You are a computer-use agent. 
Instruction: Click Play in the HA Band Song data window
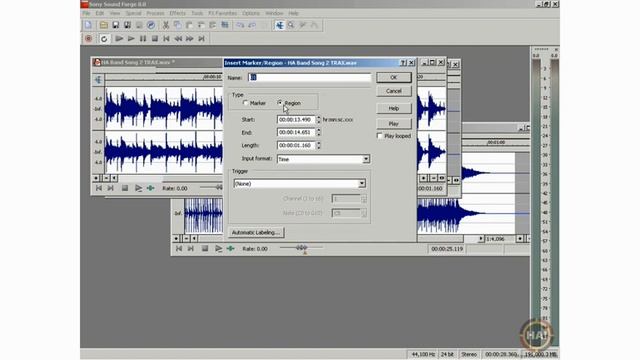[x=138, y=188]
